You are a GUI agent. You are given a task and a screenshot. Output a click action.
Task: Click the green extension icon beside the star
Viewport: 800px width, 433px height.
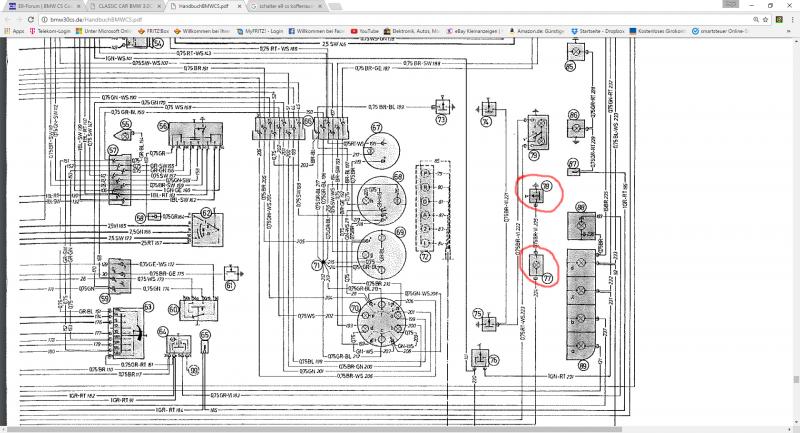pyautogui.click(x=778, y=19)
